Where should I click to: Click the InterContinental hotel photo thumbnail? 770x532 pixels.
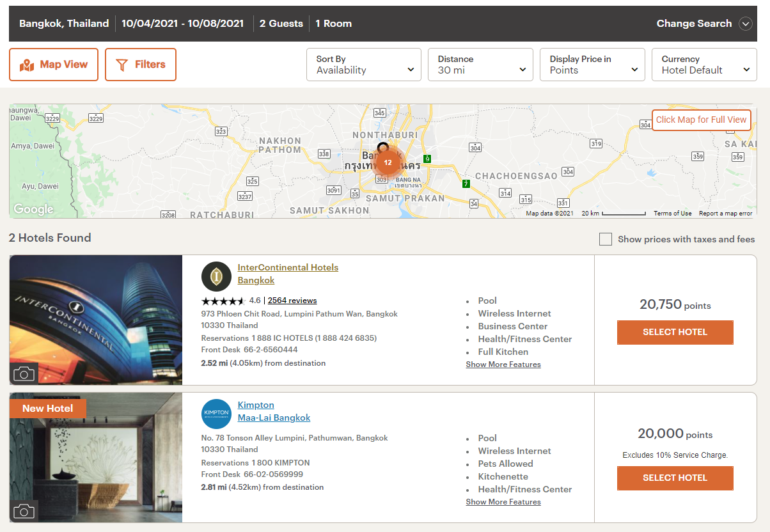tap(96, 320)
